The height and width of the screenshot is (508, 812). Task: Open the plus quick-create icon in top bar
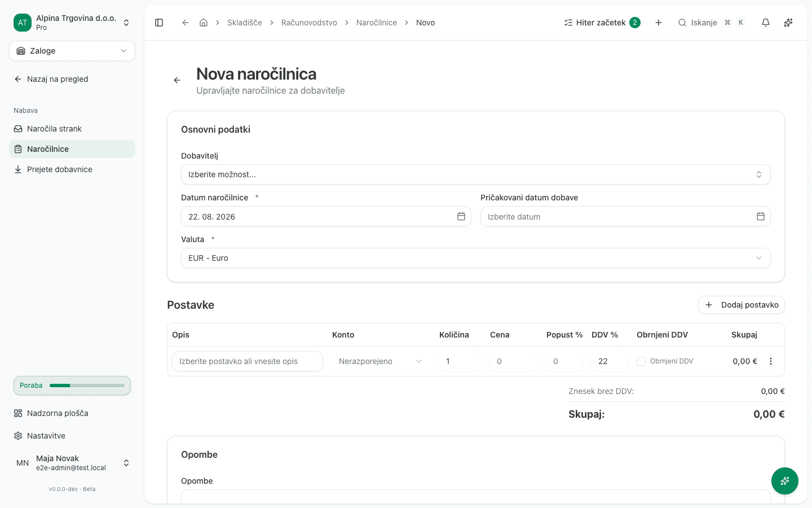tap(659, 23)
